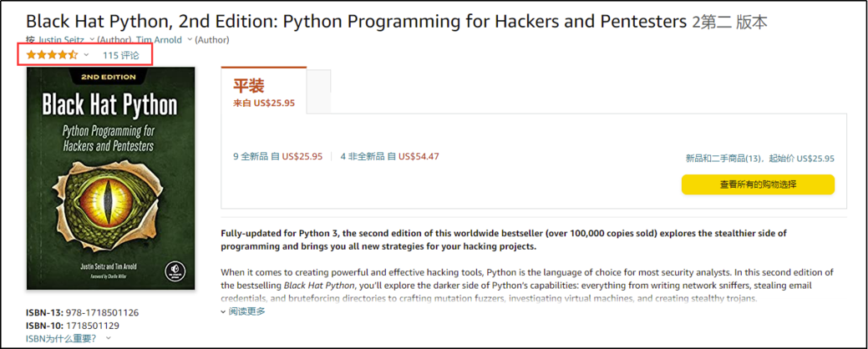Click the book title heading text
The height and width of the screenshot is (349, 868).
[396, 22]
